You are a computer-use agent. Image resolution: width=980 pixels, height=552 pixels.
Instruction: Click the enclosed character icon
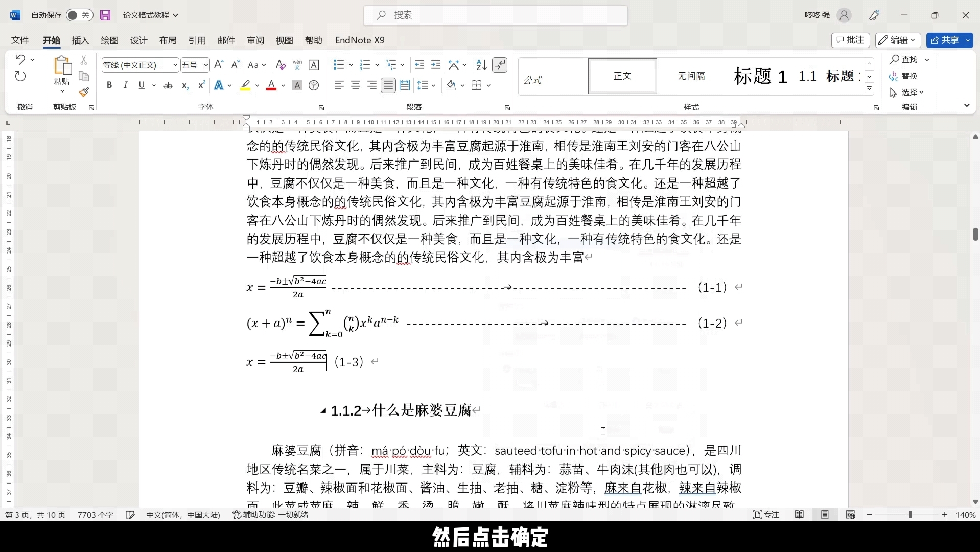pyautogui.click(x=314, y=85)
